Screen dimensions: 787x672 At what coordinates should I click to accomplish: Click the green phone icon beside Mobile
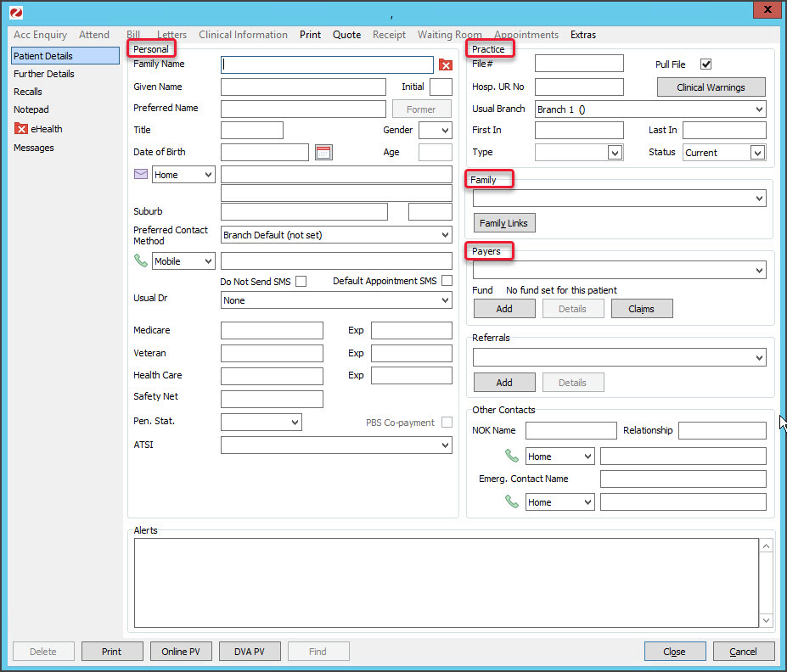click(141, 261)
